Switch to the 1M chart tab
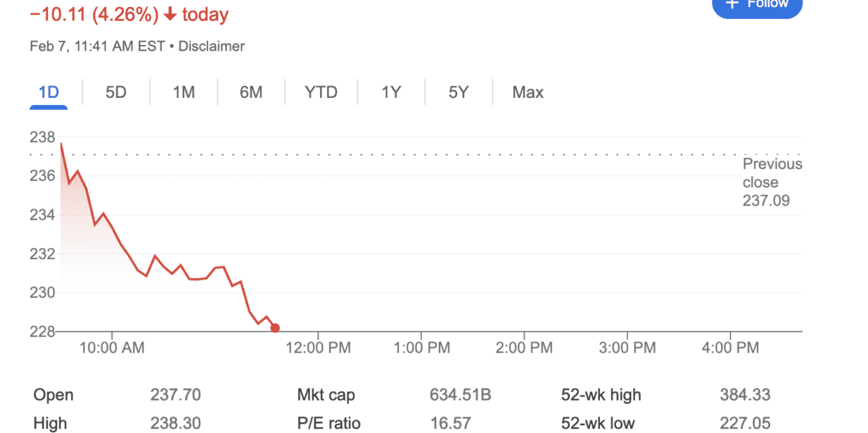The image size is (868, 433). coord(184,92)
